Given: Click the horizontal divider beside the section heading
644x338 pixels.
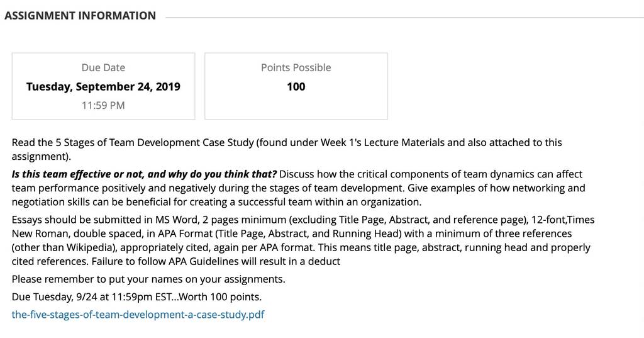Looking at the screenshot, I should point(404,17).
